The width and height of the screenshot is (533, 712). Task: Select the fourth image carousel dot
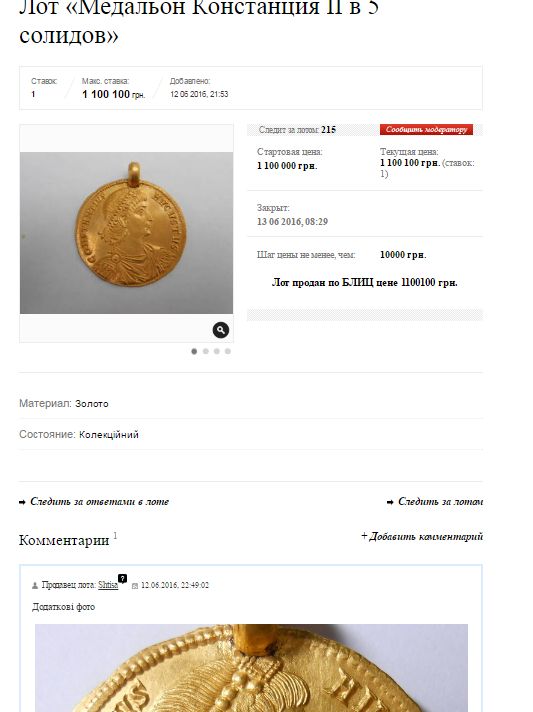[x=228, y=351]
